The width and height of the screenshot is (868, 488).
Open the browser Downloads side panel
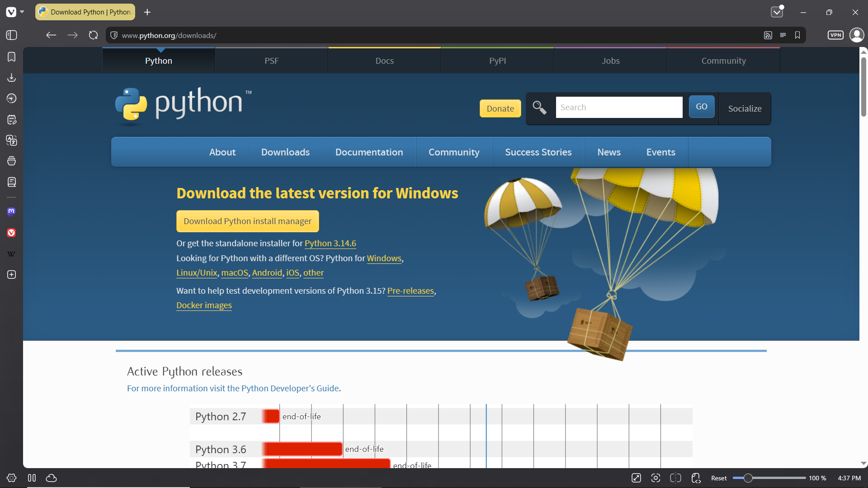(x=12, y=78)
